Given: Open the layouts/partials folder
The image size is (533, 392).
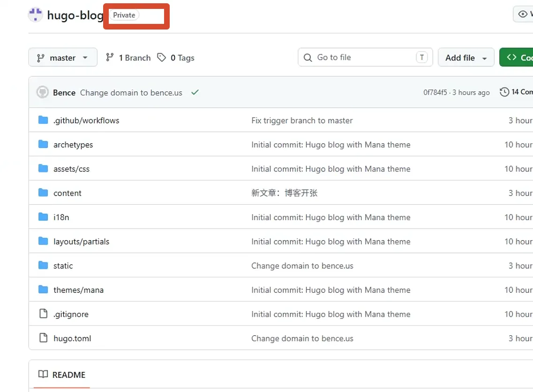Looking at the screenshot, I should pyautogui.click(x=81, y=242).
